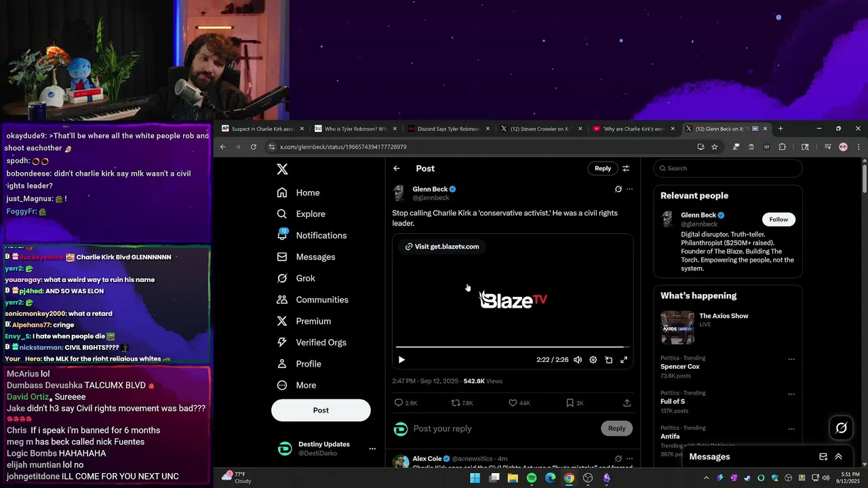Switch to 'Why are Charlie Kirk's' YouTube tab
Viewport: 868px width, 488px height.
[633, 129]
